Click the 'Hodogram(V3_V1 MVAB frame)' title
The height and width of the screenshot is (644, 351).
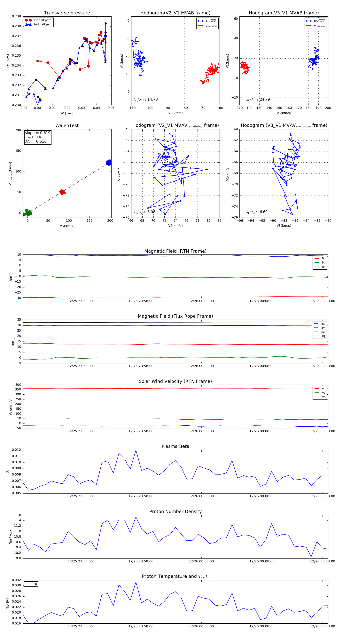pyautogui.click(x=284, y=13)
